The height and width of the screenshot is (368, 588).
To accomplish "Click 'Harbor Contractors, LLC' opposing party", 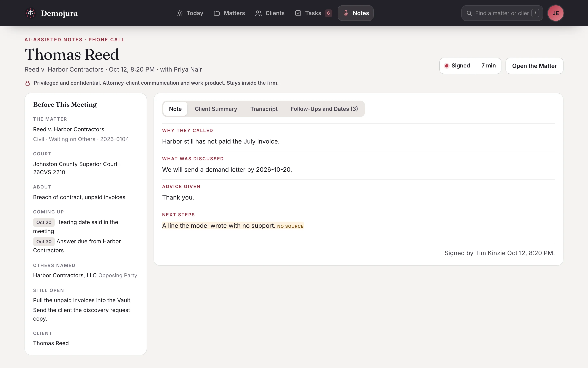I will 65,275.
